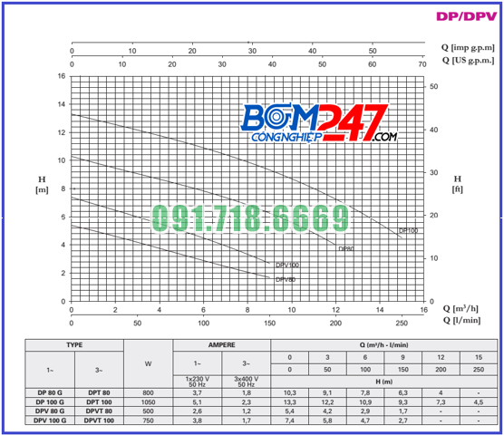Click the H [ft] axis label
The width and height of the screenshot is (504, 435).
[x=457, y=184]
